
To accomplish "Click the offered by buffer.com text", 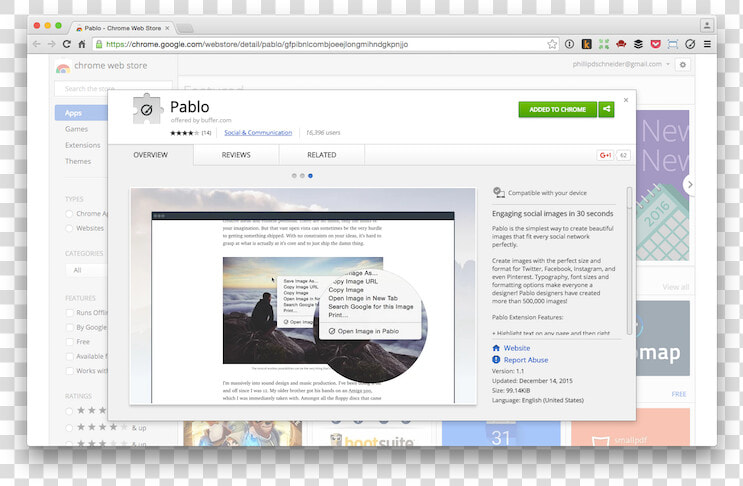I will [x=201, y=120].
